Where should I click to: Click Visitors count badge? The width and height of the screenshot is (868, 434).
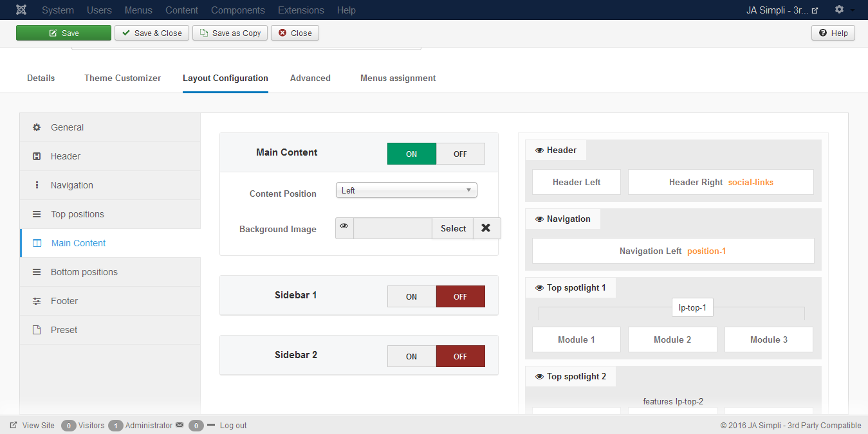(x=69, y=426)
